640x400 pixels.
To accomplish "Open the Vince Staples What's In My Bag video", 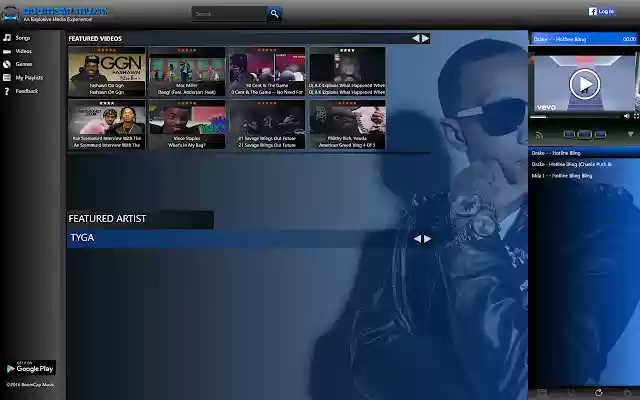I will point(187,124).
